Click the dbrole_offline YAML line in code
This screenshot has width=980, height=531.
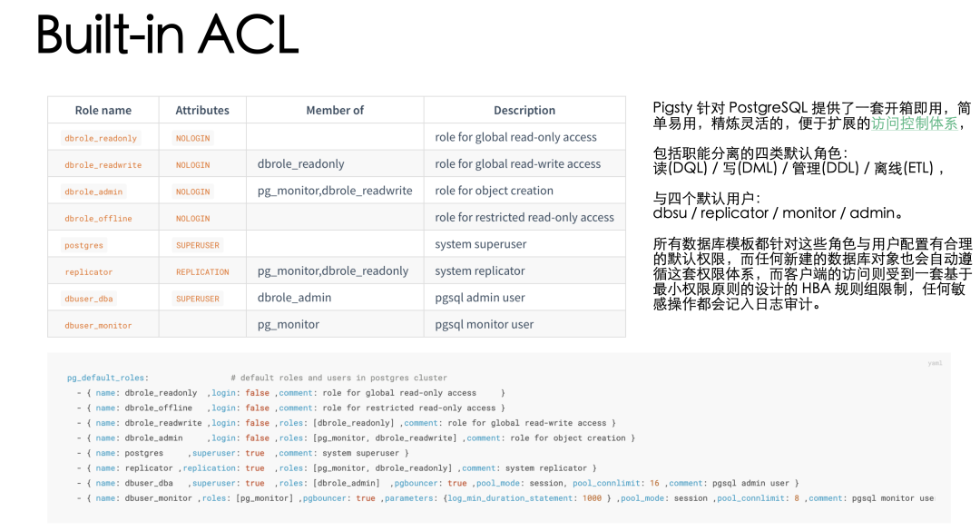(x=290, y=408)
